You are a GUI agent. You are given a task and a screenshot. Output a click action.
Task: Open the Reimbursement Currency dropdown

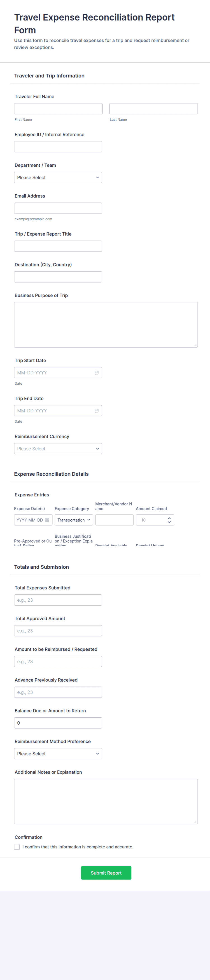(58, 448)
